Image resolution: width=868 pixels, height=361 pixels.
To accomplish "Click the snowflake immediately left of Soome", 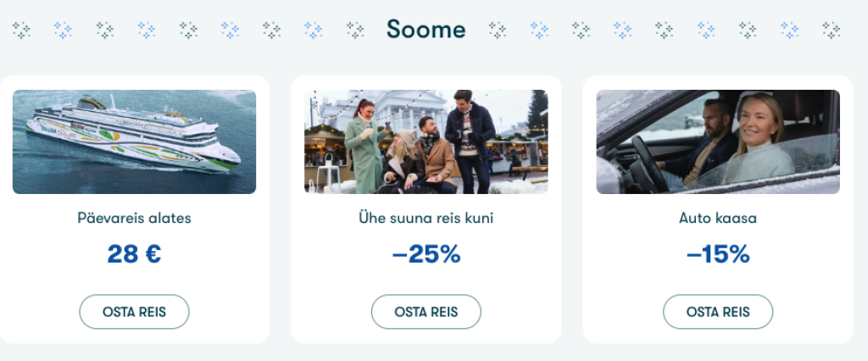I will click(354, 31).
